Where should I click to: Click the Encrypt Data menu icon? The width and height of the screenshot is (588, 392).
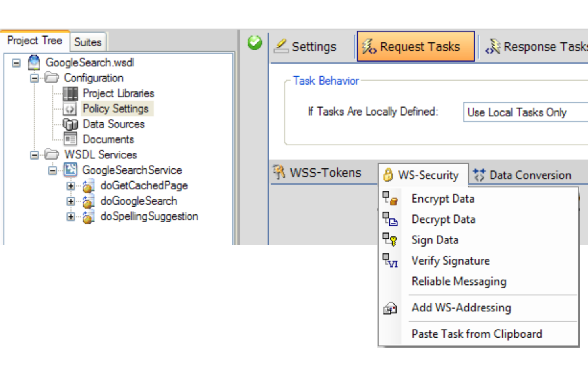(390, 198)
